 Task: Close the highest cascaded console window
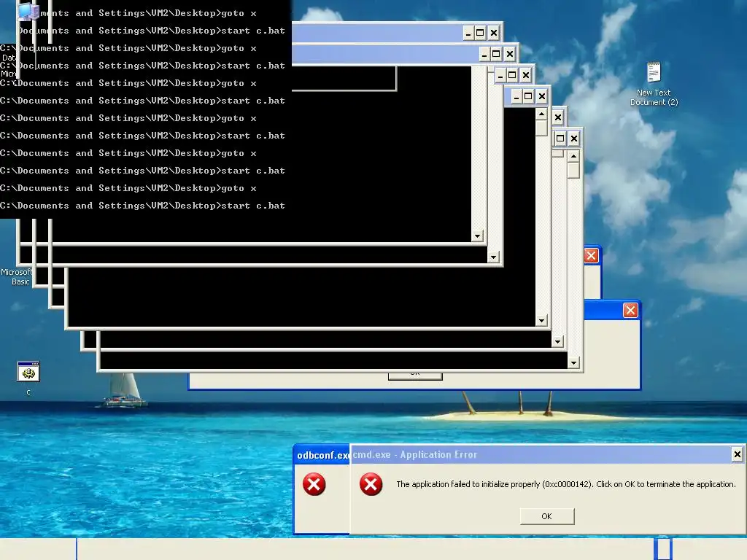tap(494, 33)
